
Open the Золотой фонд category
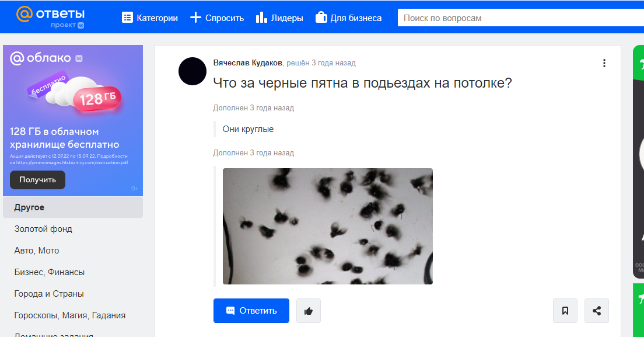pyautogui.click(x=43, y=229)
